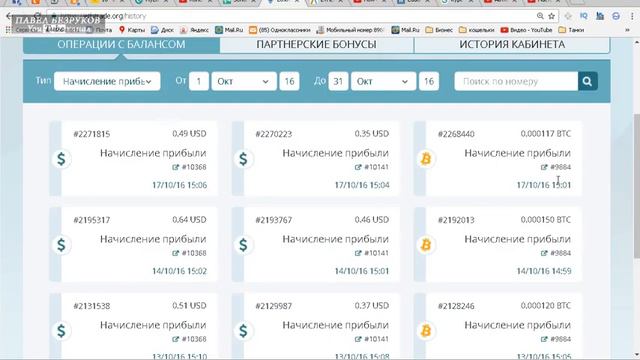Open the external link icon #10368 in card #2195317

pyautogui.click(x=176, y=253)
